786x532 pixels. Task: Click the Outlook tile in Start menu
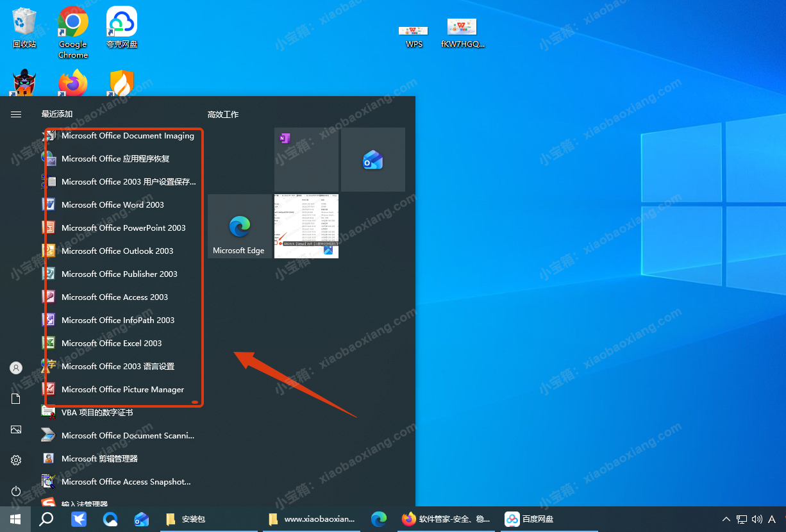pyautogui.click(x=372, y=159)
